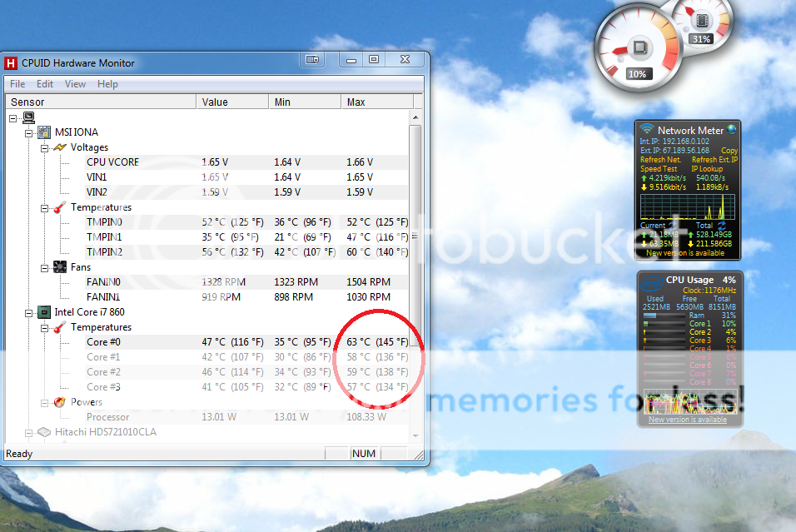
Task: Click the Powers category icon
Action: click(x=60, y=401)
